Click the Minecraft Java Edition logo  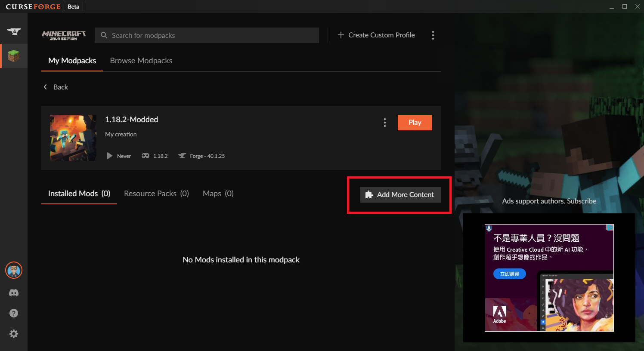64,35
